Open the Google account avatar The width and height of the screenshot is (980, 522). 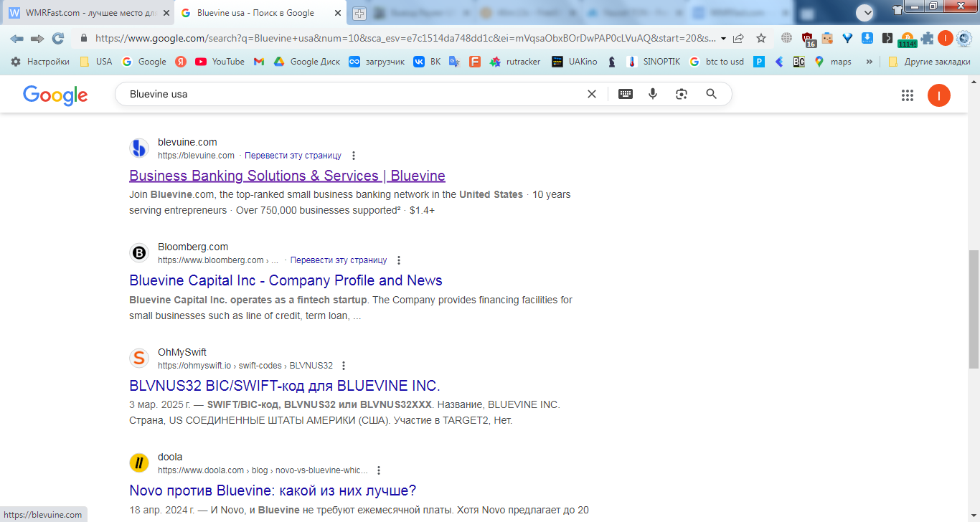(938, 95)
